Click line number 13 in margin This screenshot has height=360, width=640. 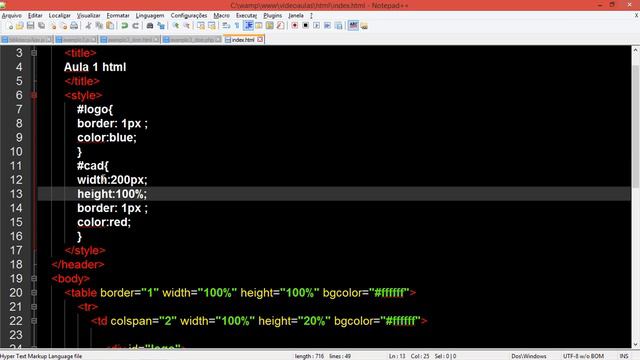16,194
